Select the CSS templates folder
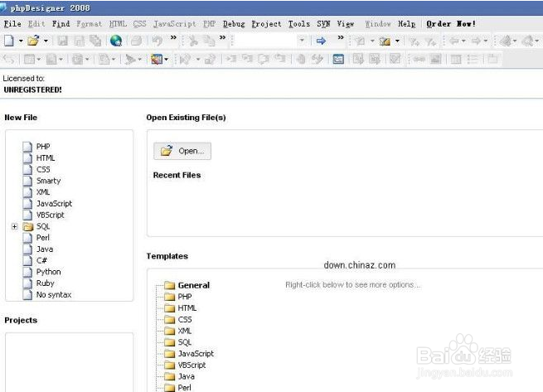The width and height of the screenshot is (543, 392). [x=185, y=320]
